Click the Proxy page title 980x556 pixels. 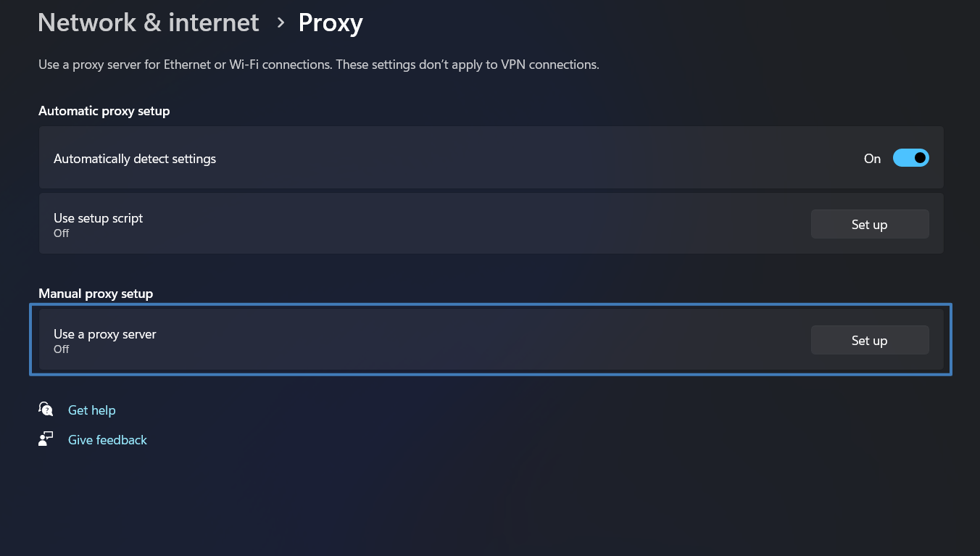331,23
